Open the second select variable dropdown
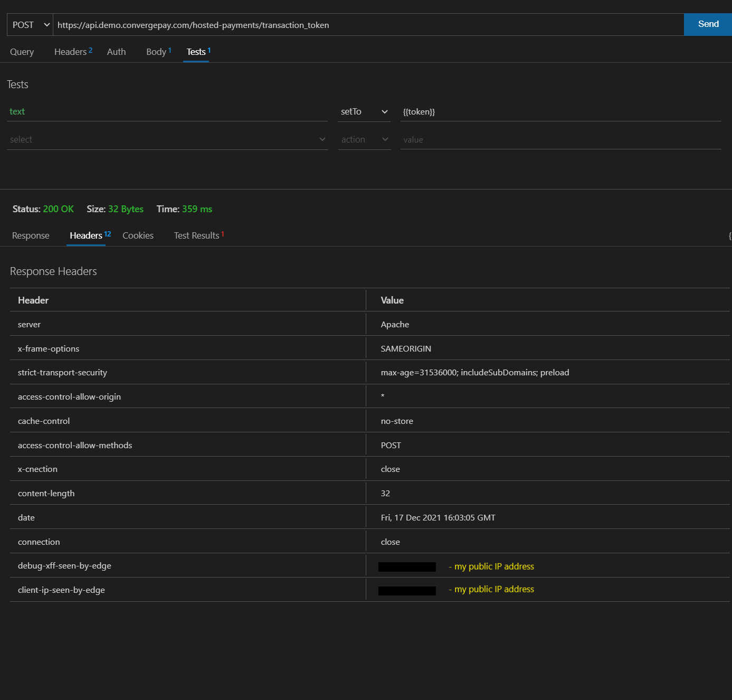The height and width of the screenshot is (700, 732). pyautogui.click(x=167, y=139)
